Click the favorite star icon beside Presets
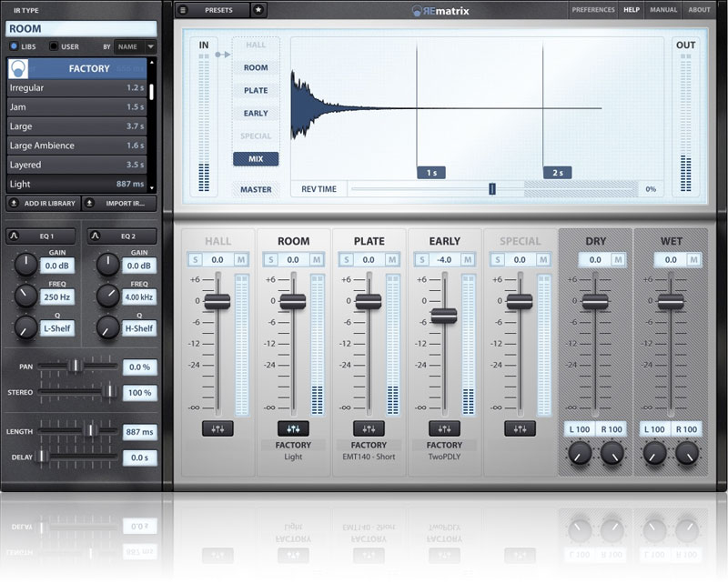728x583 pixels. (x=258, y=10)
